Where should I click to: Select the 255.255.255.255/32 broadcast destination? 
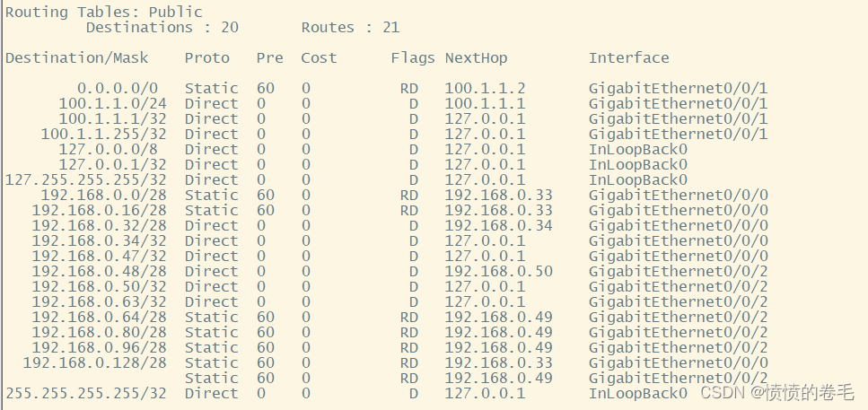(86, 394)
